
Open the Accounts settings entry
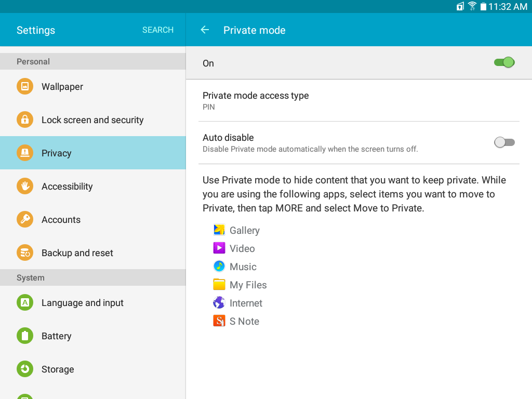pos(93,219)
